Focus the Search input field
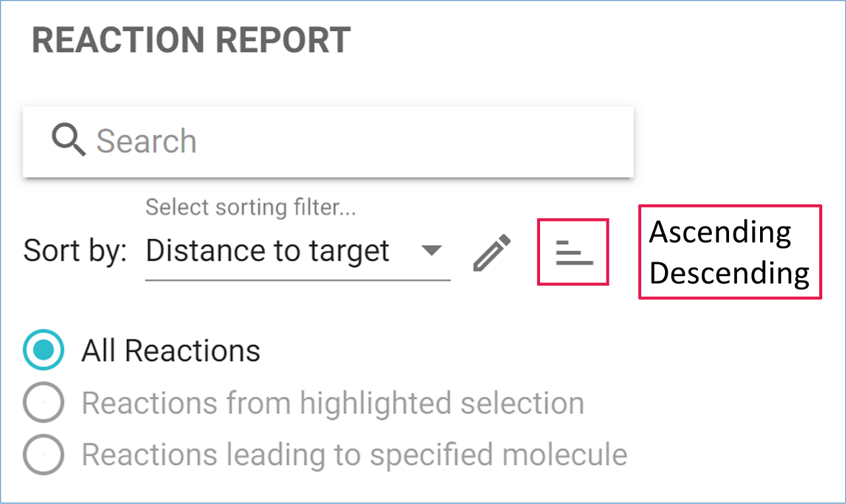 (x=328, y=141)
